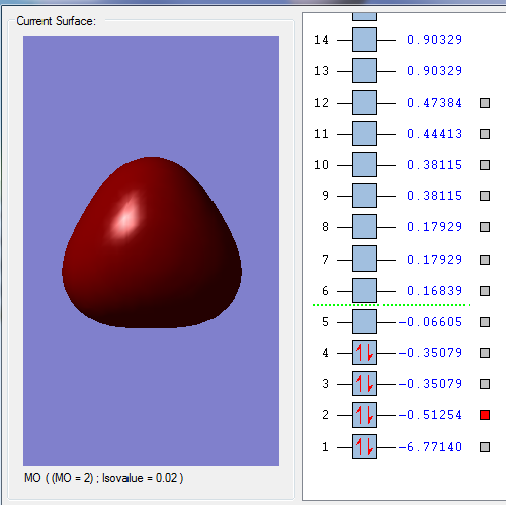Click the occupied orbital box for MO 4
Viewport: 506px width, 509px height.
(364, 353)
